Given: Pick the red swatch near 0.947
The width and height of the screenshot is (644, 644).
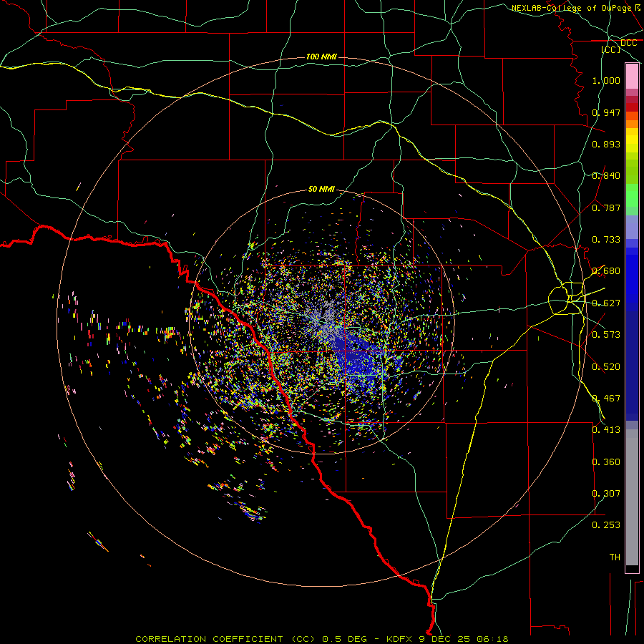Looking at the screenshot, I should coord(632,107).
